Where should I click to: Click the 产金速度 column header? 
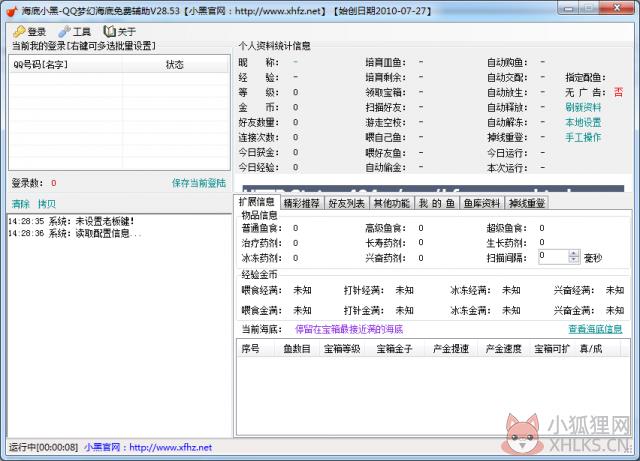[x=504, y=349]
